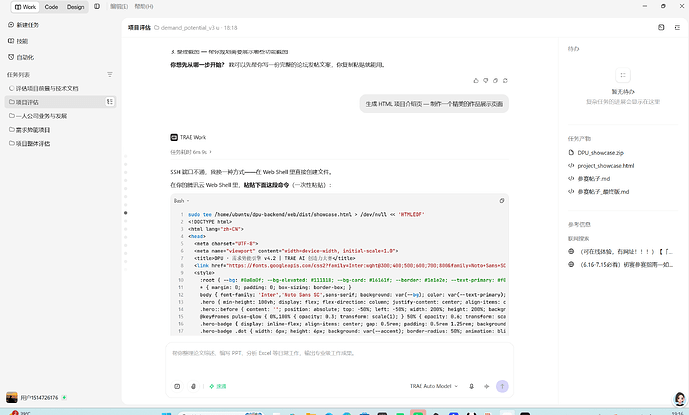The width and height of the screenshot is (689, 415).
Task: Open the project_showcase.html artifact
Action: point(606,166)
